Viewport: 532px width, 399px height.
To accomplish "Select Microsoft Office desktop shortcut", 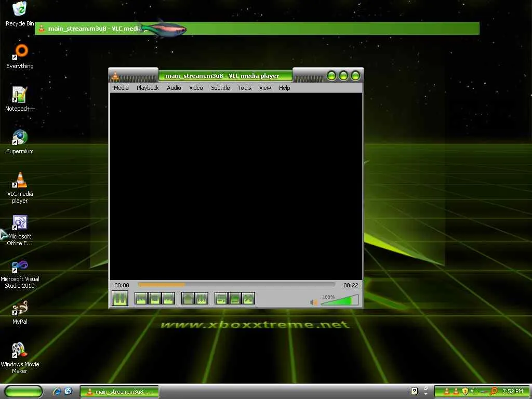I will [x=20, y=230].
